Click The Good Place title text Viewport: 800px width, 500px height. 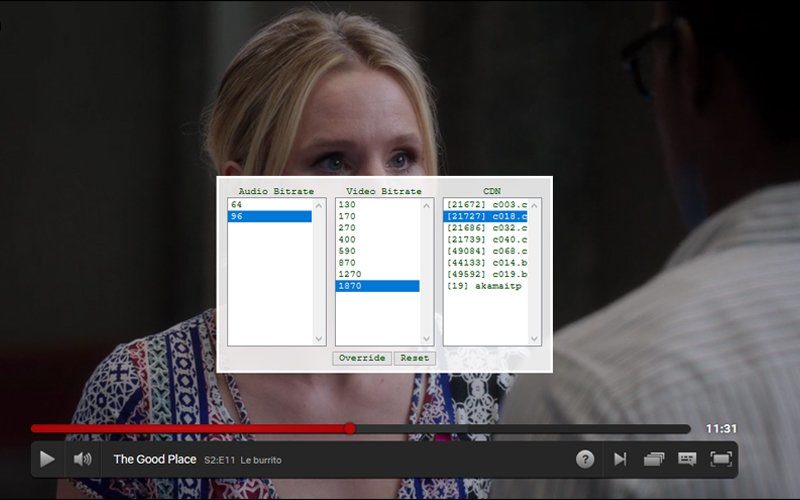(x=155, y=459)
